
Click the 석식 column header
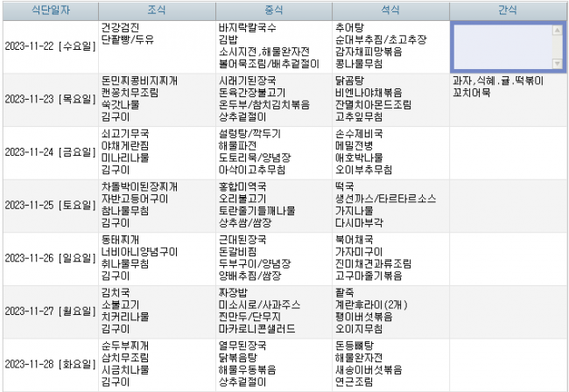pos(390,10)
